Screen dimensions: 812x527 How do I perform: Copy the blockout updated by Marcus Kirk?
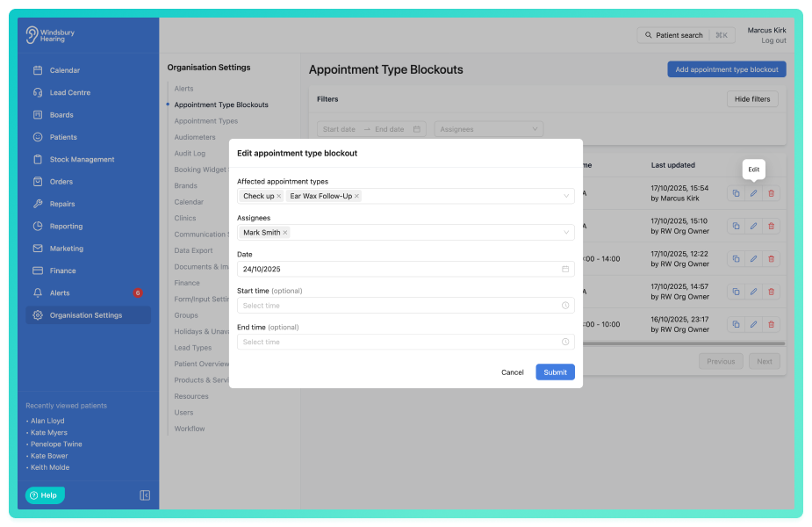(736, 194)
